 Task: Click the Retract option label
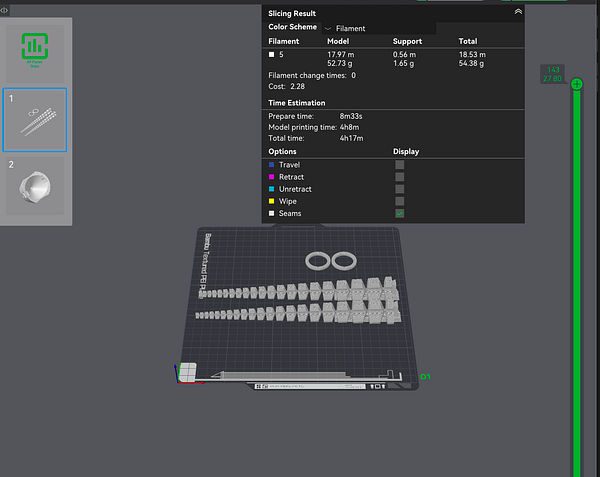tap(291, 177)
